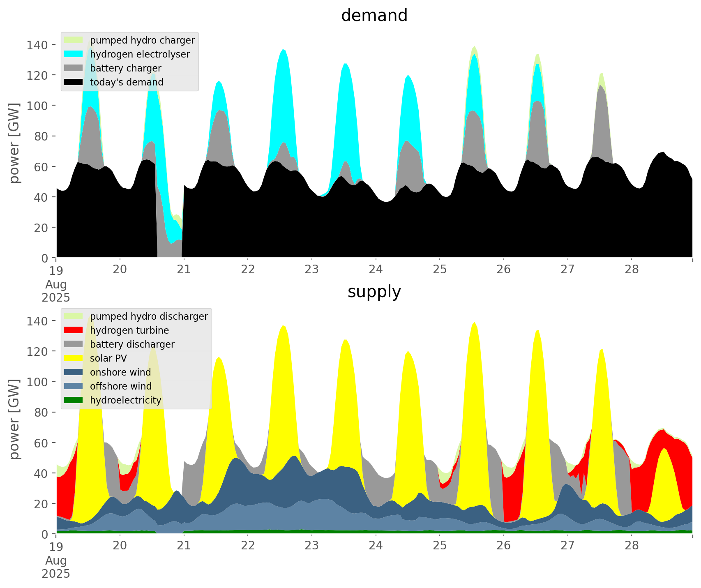Click the pumped hydro charger legend swatch

pyautogui.click(x=74, y=40)
